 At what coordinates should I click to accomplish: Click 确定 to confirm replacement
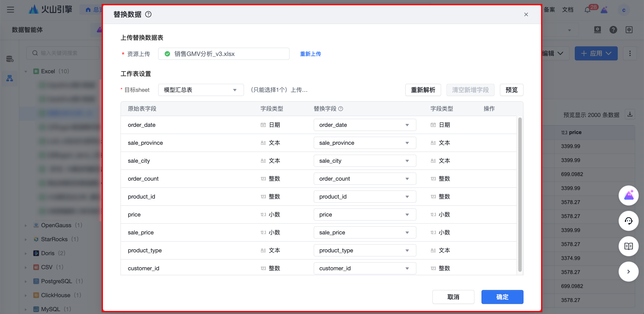[x=502, y=297]
